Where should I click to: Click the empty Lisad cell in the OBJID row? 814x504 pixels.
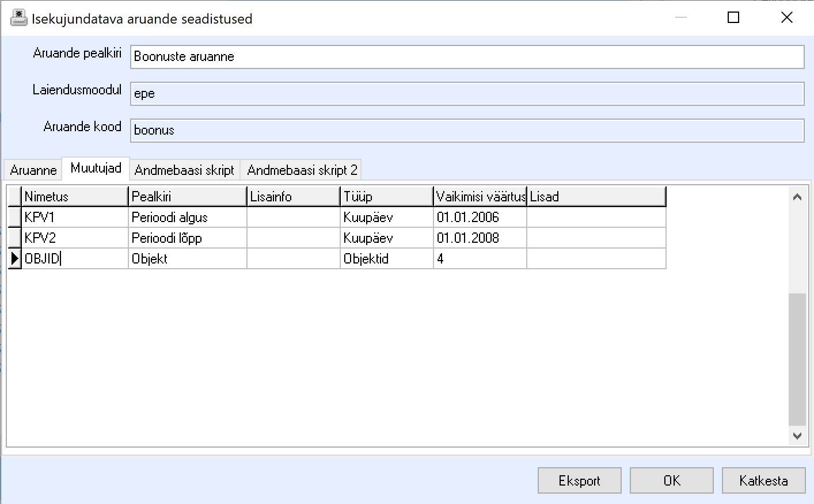pyautogui.click(x=596, y=259)
